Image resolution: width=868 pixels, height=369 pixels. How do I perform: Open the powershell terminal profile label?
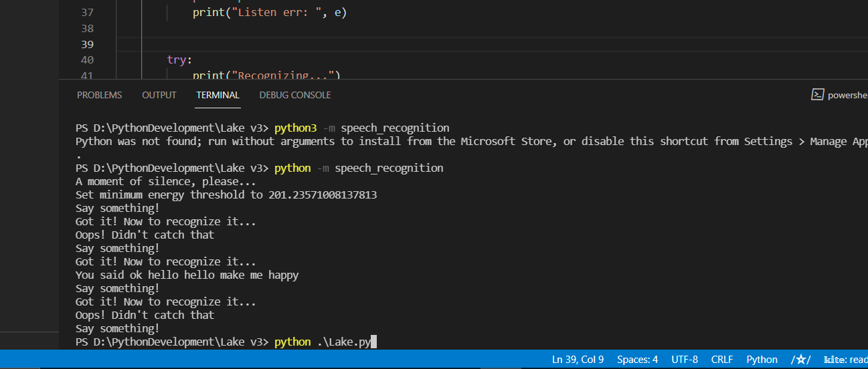click(847, 95)
